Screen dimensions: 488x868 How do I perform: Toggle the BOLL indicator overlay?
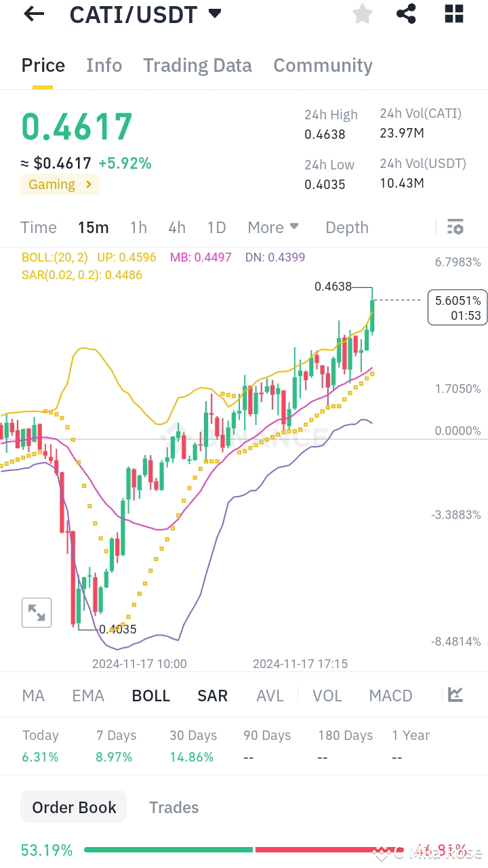150,695
